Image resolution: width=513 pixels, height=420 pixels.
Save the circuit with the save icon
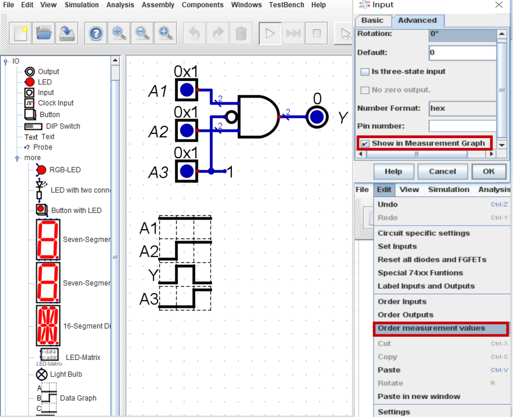67,33
